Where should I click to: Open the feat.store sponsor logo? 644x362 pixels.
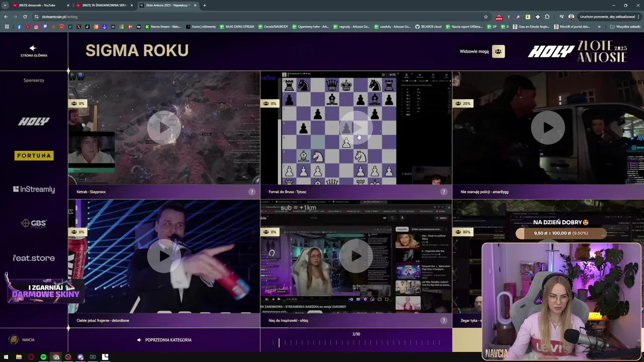(x=34, y=258)
